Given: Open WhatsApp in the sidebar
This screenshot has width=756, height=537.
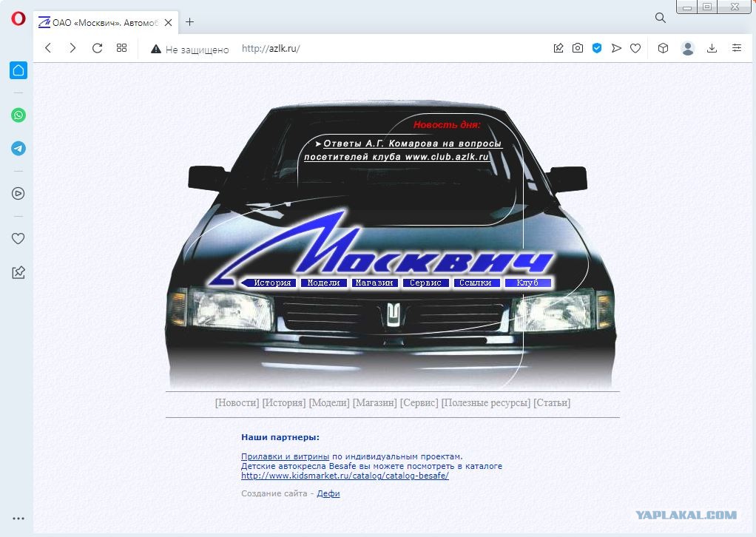Looking at the screenshot, I should [x=18, y=115].
